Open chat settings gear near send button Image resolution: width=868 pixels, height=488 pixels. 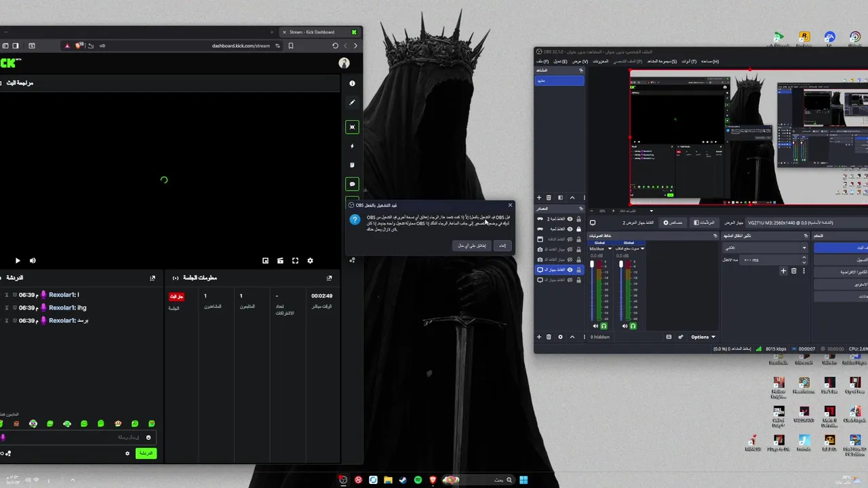(x=127, y=453)
